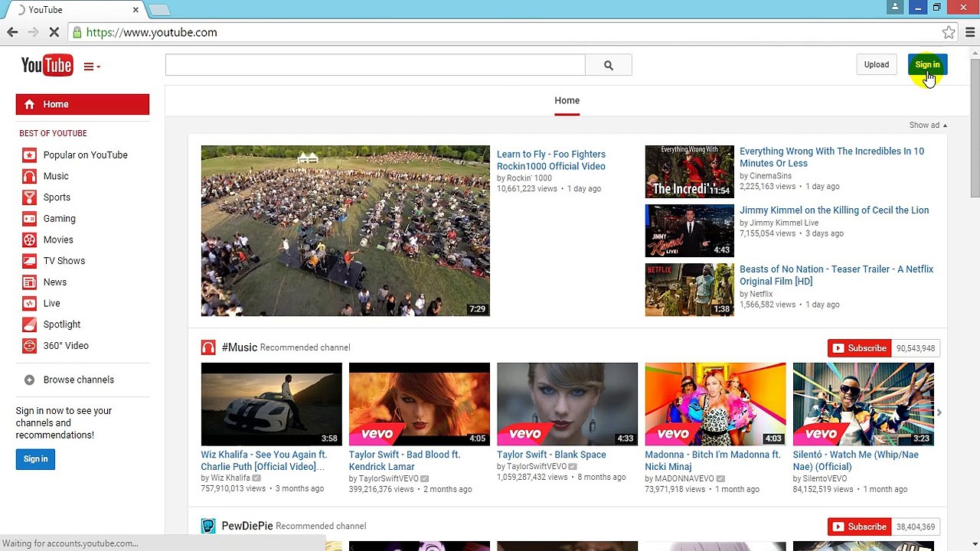Open the TV Shows sidebar icon
980x551 pixels.
(29, 261)
